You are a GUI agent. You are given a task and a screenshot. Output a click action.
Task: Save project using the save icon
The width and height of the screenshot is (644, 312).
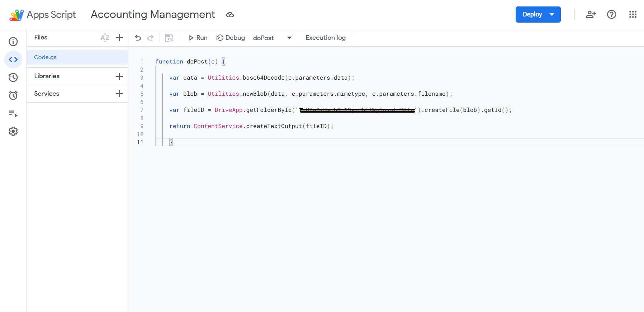pos(169,38)
